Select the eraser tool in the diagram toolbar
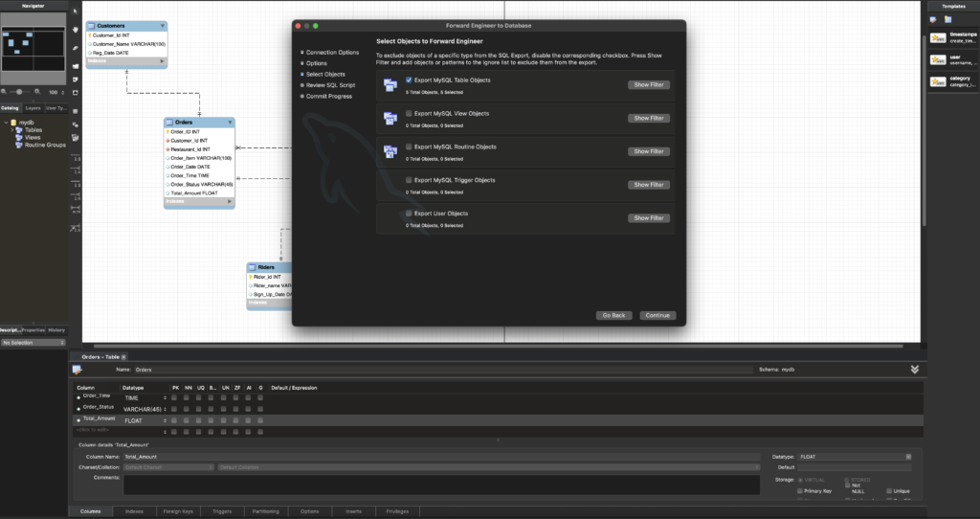Image resolution: width=980 pixels, height=519 pixels. pyautogui.click(x=75, y=46)
